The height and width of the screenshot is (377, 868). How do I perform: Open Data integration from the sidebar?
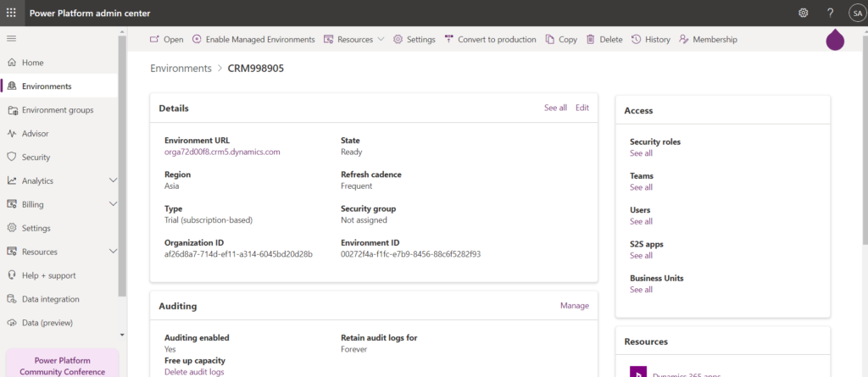50,299
